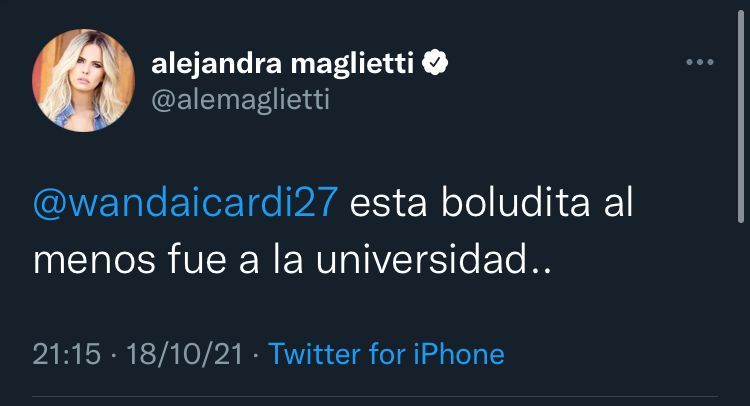Open the @wandaicardi27 mention
This screenshot has height=406, width=750.
(x=189, y=205)
